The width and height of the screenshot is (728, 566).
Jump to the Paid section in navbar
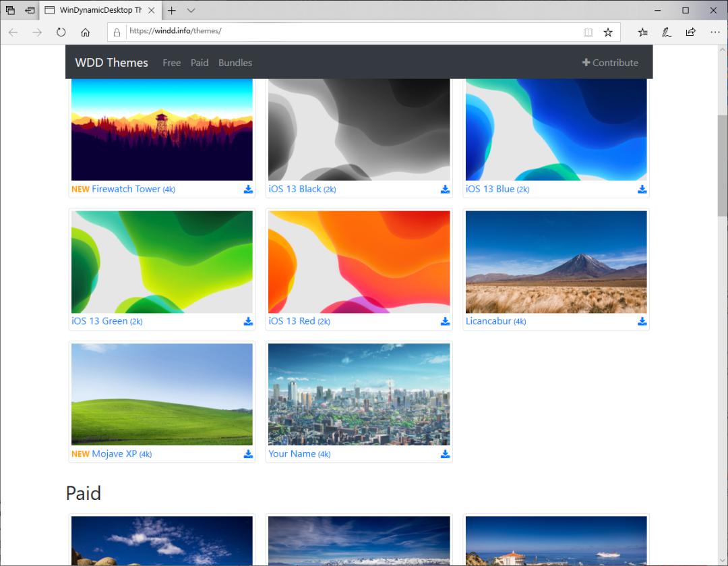(x=200, y=63)
